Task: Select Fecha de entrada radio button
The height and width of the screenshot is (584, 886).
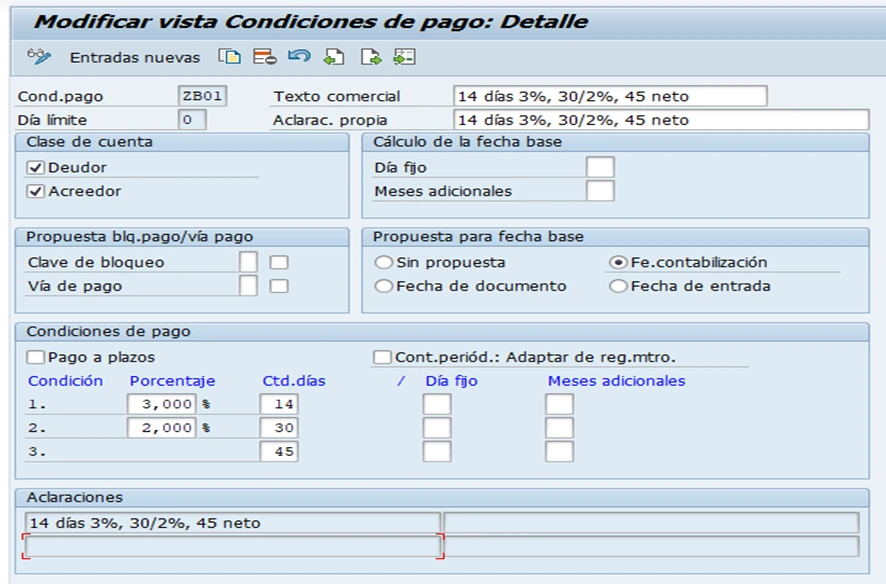Action: [x=618, y=286]
